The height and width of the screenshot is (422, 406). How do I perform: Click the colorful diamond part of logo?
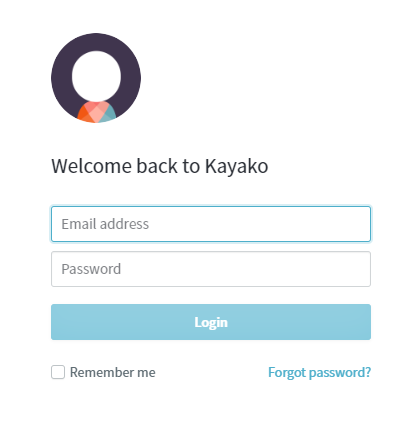coord(97,112)
